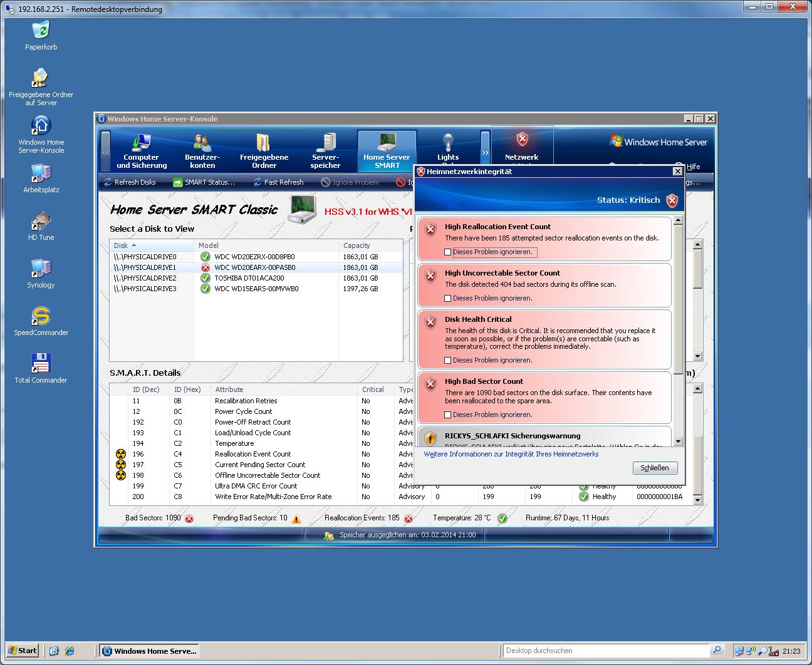Click warning icon on attribute 196 row
The height and width of the screenshot is (665, 812).
click(x=121, y=454)
